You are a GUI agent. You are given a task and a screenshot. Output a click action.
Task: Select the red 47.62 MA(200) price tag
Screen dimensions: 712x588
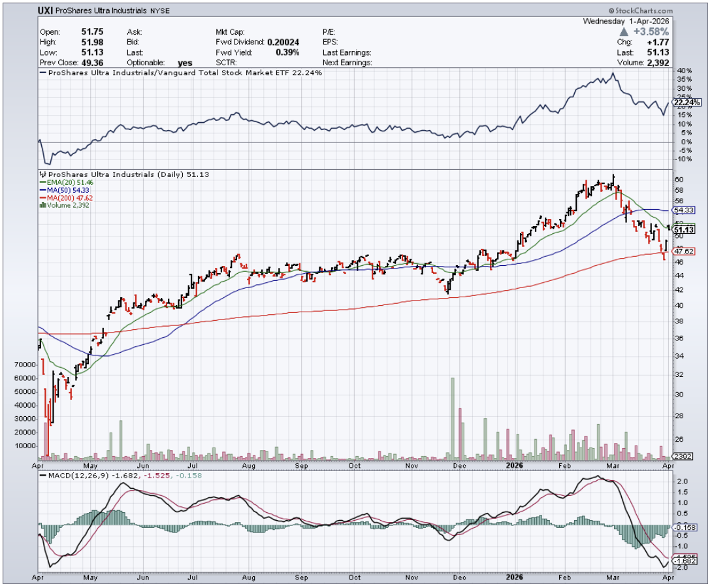(683, 251)
